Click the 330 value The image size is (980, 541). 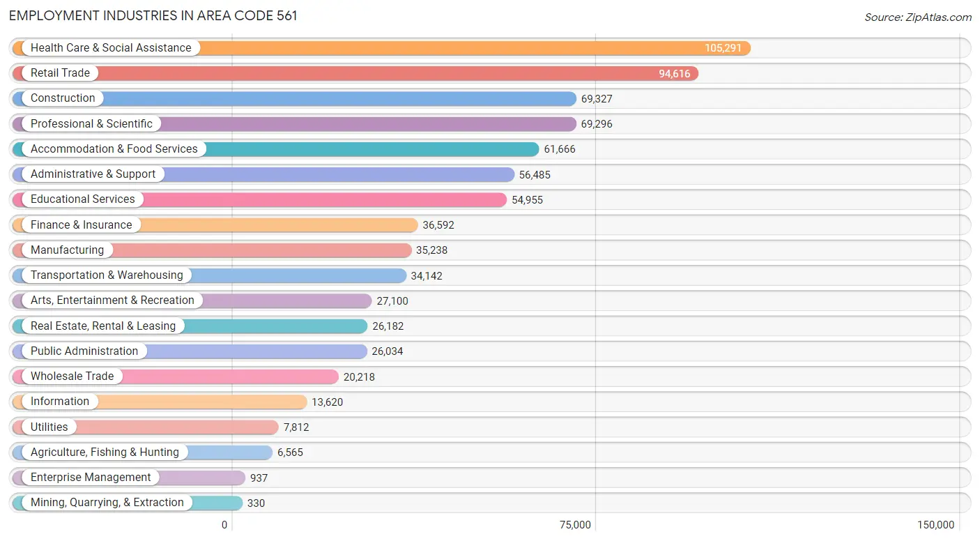[x=256, y=503]
